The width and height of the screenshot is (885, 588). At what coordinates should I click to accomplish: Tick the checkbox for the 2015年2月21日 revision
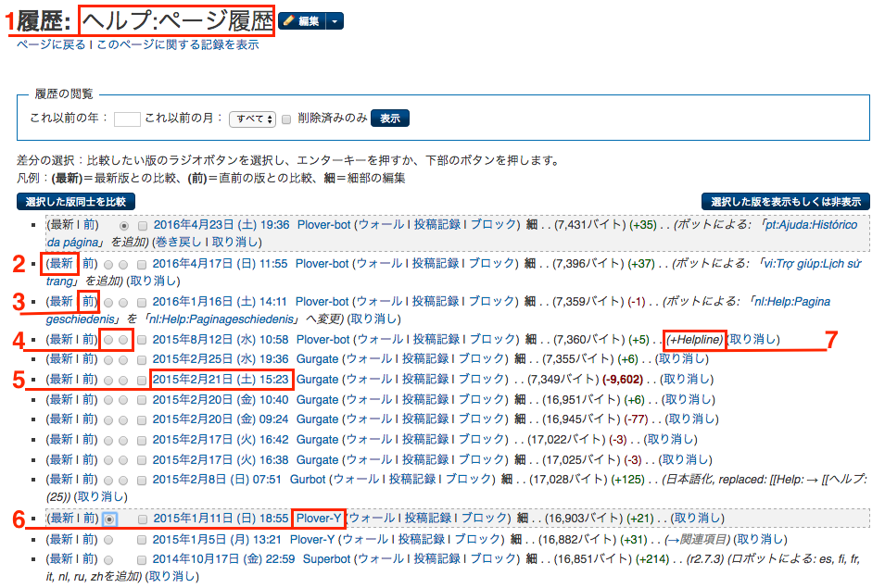142,381
